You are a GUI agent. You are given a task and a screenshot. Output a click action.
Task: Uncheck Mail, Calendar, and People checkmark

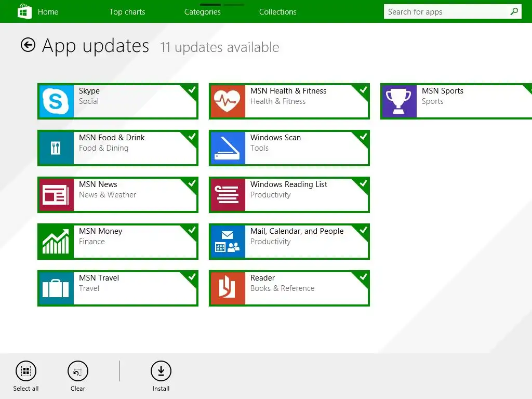(x=363, y=230)
